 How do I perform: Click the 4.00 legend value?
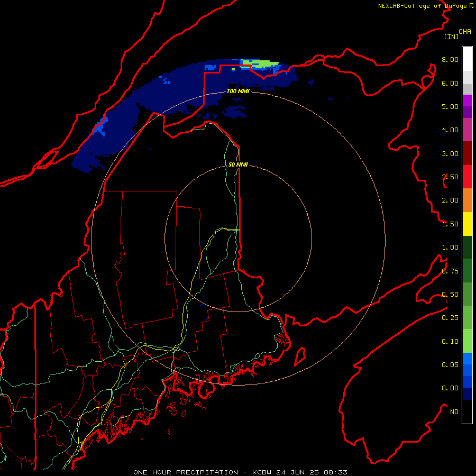point(450,130)
